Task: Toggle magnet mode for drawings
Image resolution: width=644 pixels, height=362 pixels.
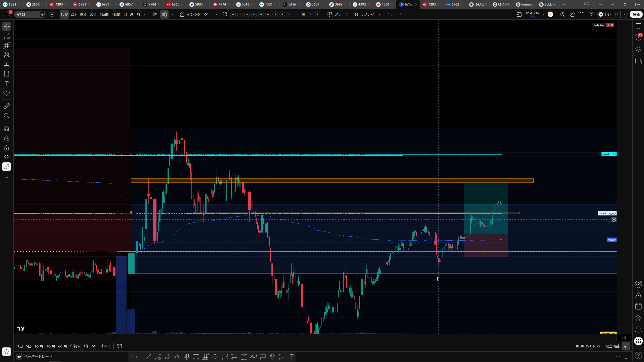Action: (7, 128)
